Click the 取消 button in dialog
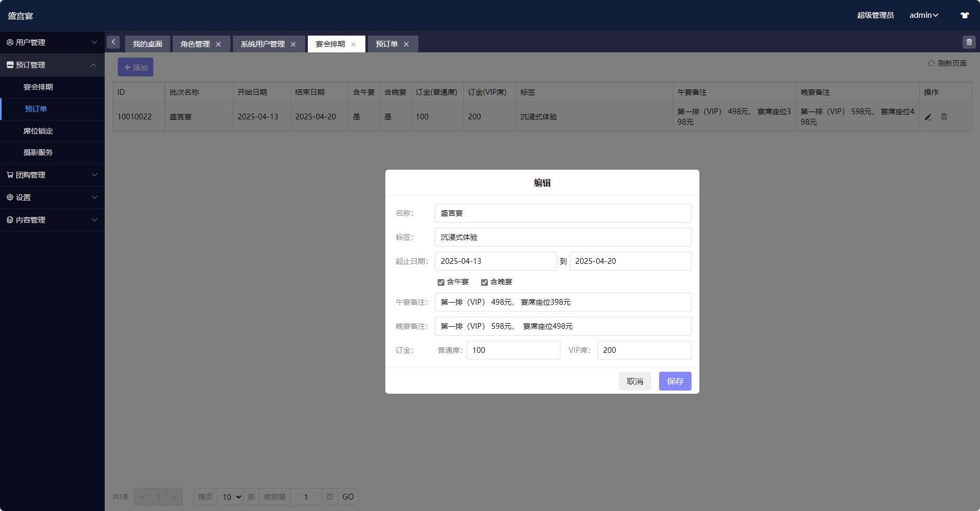The width and height of the screenshot is (980, 511). point(634,381)
